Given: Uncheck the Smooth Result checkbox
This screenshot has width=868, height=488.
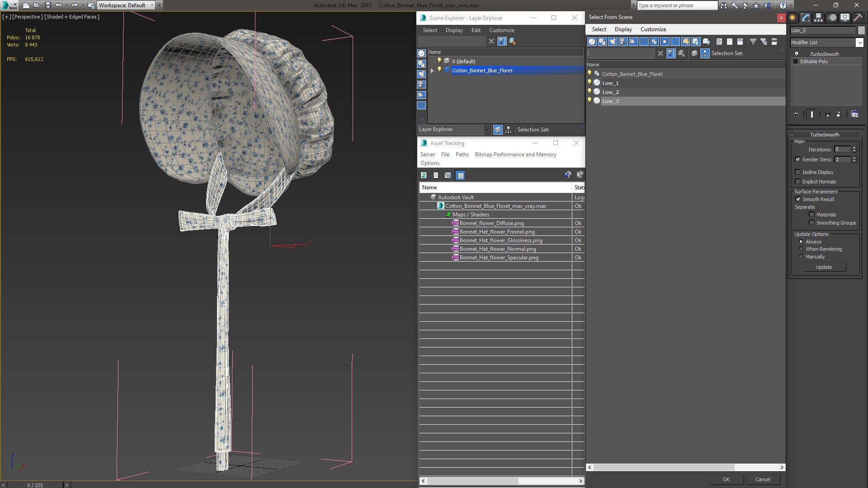Looking at the screenshot, I should click(x=798, y=199).
